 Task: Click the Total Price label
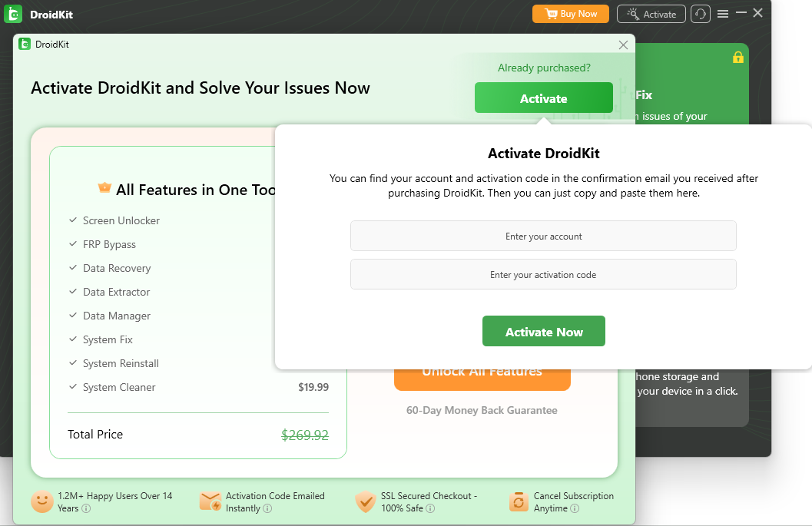(x=95, y=435)
